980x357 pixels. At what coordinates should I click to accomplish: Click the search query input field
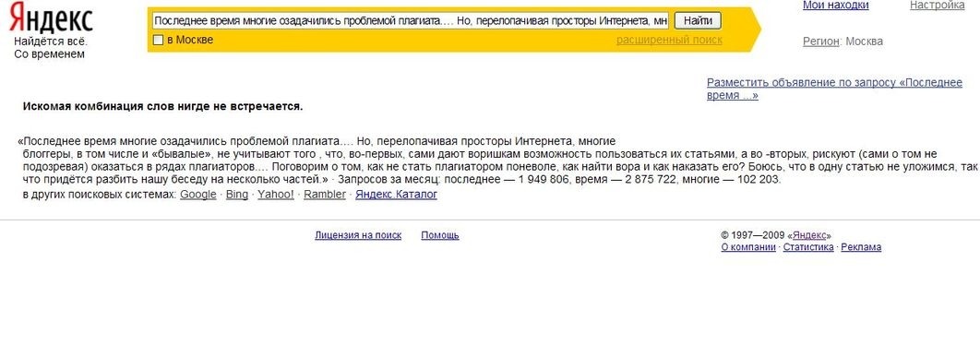coord(411,21)
